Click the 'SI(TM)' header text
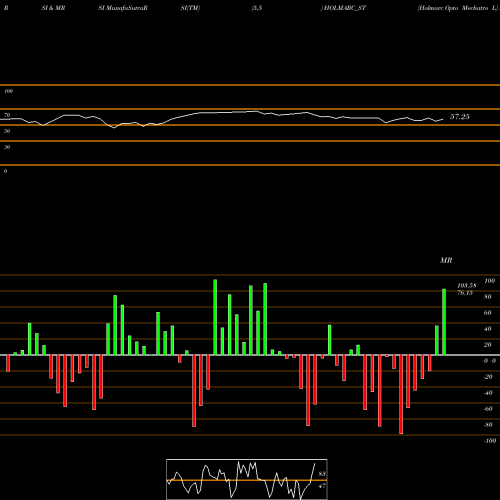The image size is (500, 500). pyautogui.click(x=190, y=8)
